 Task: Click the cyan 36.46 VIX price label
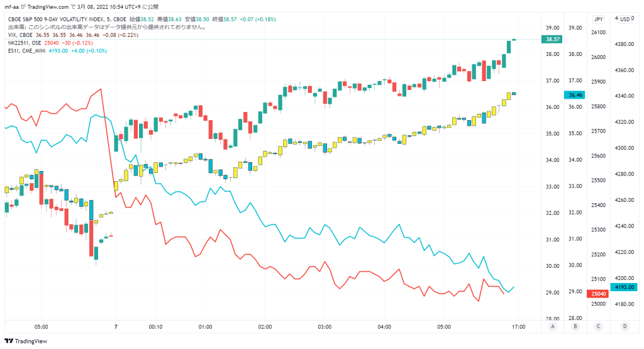[575, 95]
